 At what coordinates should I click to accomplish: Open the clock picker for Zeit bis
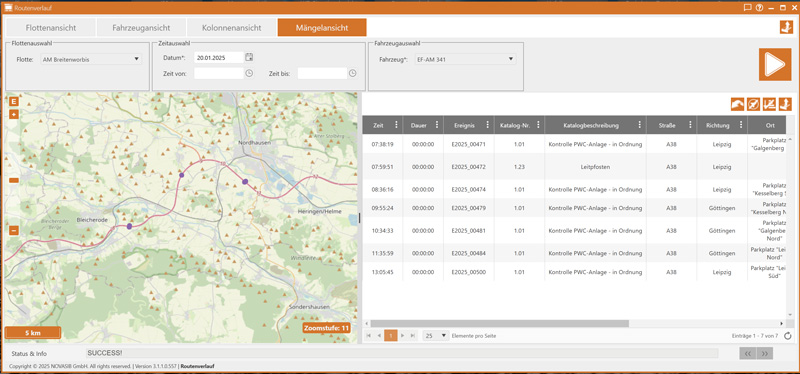pos(353,73)
